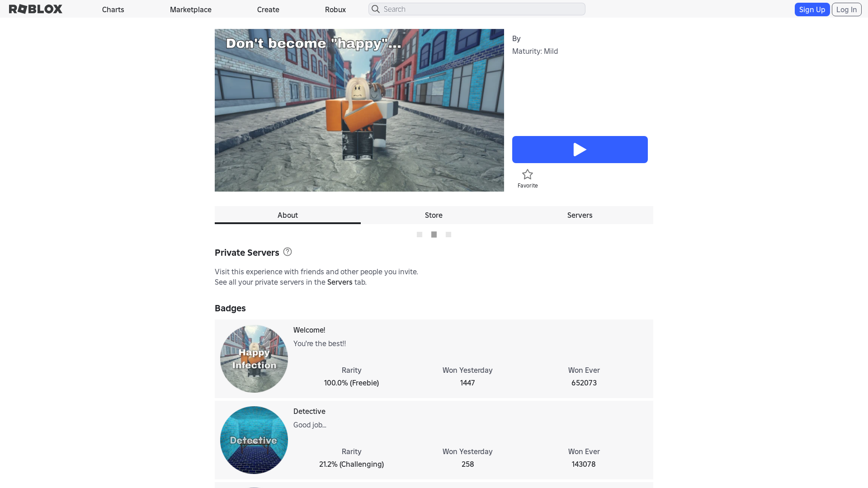Open the Robux page
Screen dimensions: 868x488
pos(335,9)
